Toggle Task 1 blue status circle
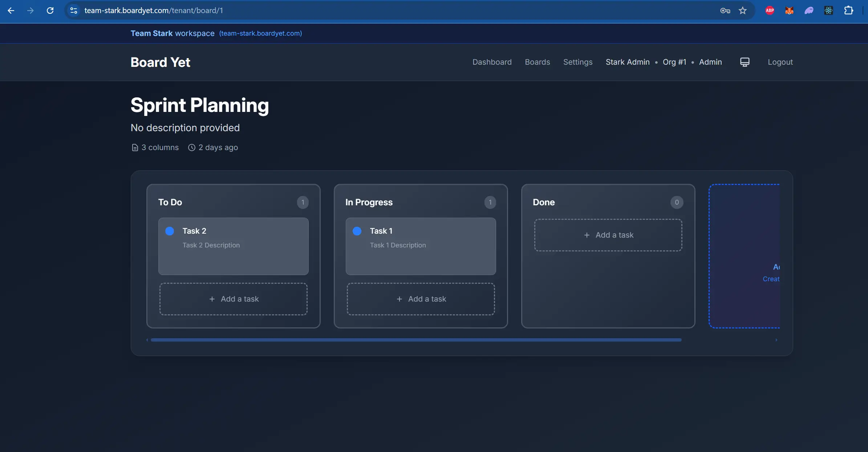Screen dimensions: 868x452 [357, 231]
